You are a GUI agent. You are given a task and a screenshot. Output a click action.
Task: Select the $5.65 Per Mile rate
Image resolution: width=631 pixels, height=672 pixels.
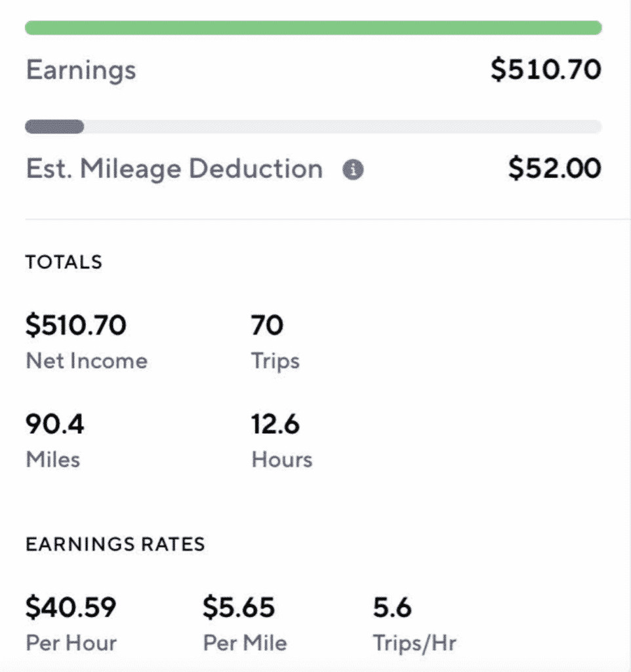pos(239,607)
